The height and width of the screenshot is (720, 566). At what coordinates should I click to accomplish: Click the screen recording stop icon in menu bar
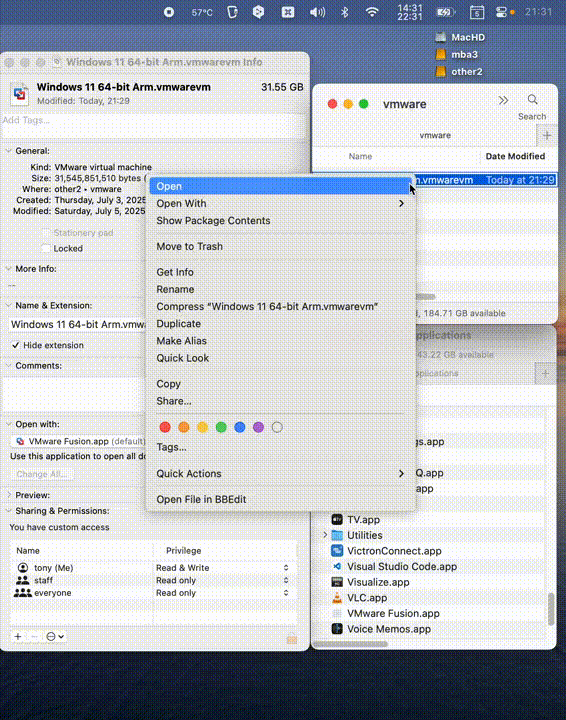click(169, 12)
